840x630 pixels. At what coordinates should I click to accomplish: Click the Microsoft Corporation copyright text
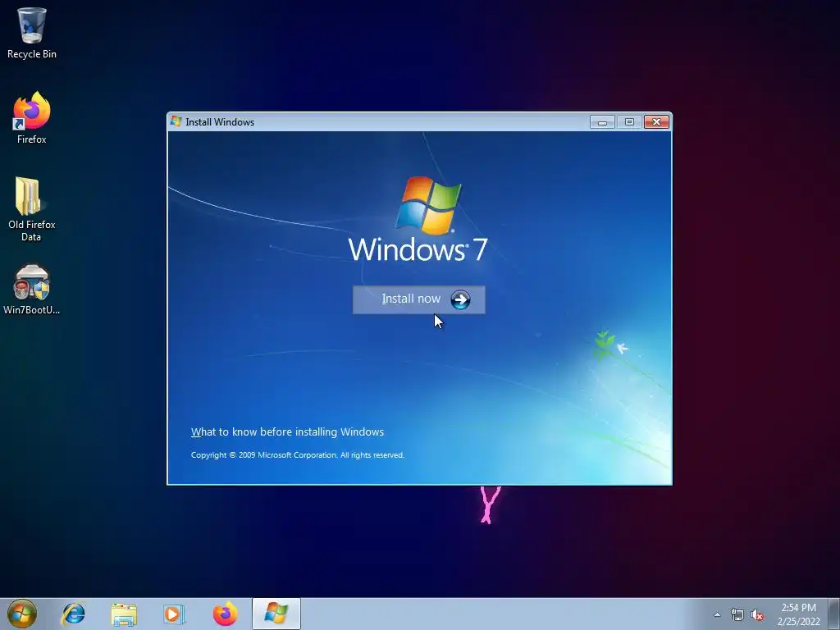(x=297, y=454)
